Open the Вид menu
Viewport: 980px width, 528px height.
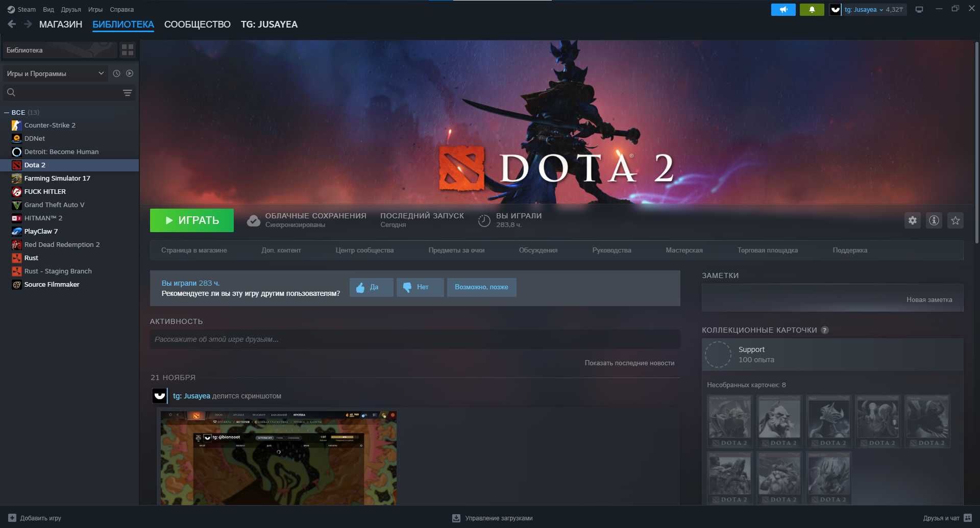point(48,9)
